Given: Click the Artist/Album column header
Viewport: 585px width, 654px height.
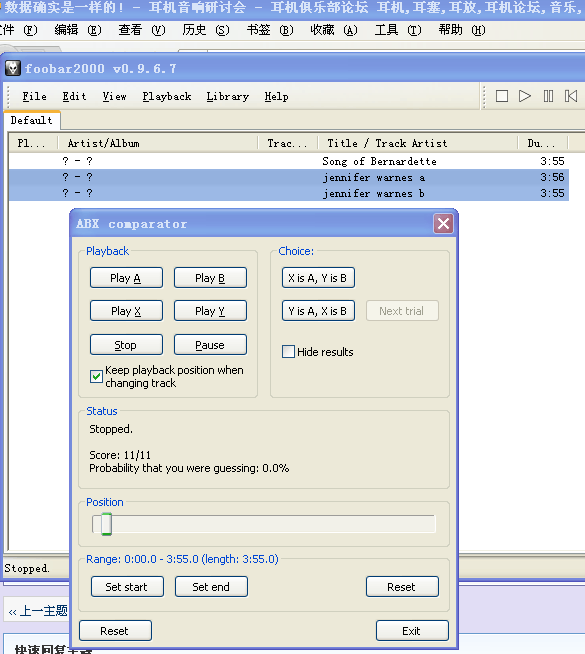Looking at the screenshot, I should [x=158, y=143].
